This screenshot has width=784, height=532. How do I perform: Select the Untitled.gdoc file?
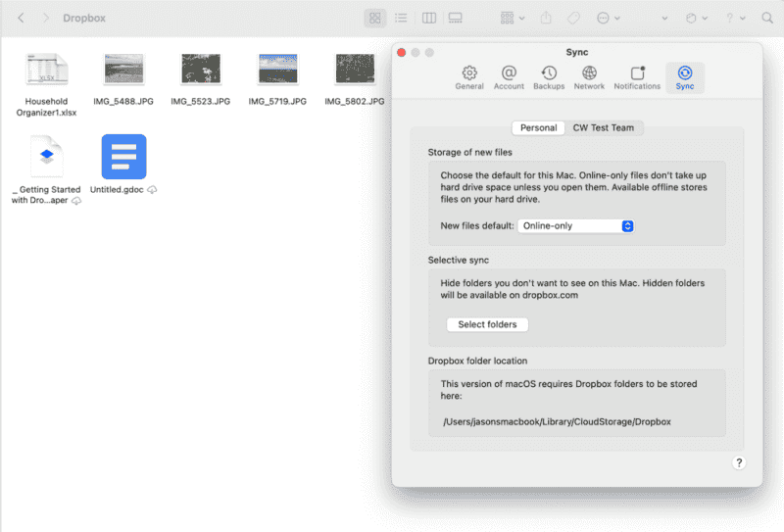pos(123,157)
